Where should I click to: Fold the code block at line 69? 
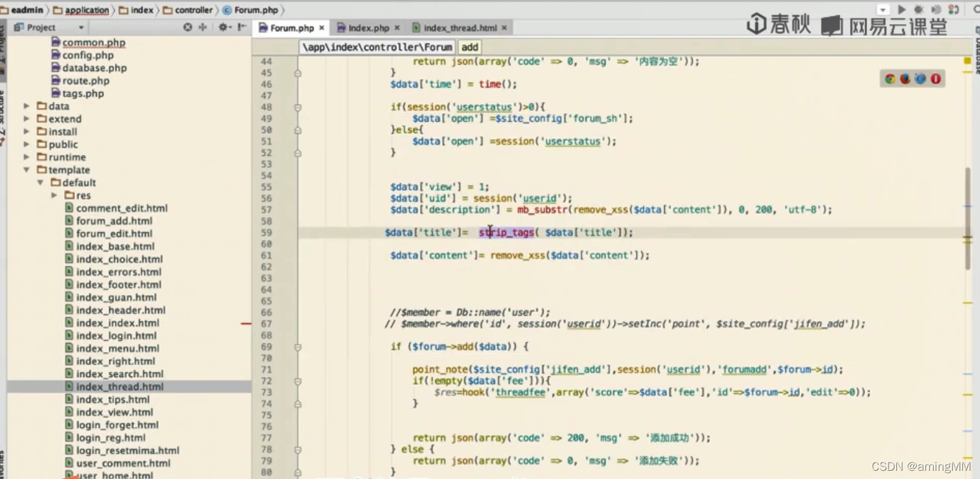pyautogui.click(x=297, y=346)
